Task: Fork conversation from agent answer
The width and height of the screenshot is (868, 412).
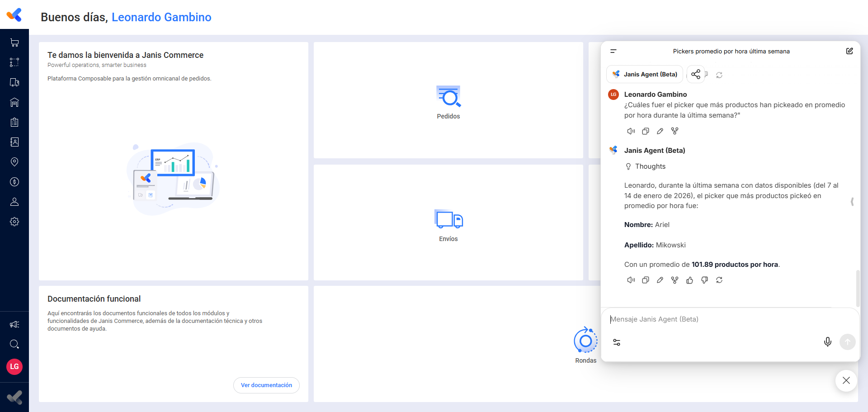Action: coord(675,280)
